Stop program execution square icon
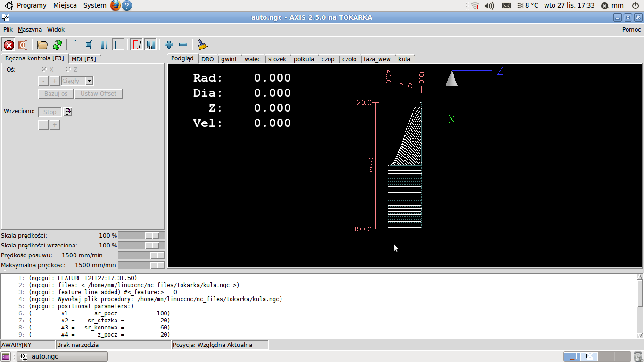The height and width of the screenshot is (362, 644). tap(119, 45)
